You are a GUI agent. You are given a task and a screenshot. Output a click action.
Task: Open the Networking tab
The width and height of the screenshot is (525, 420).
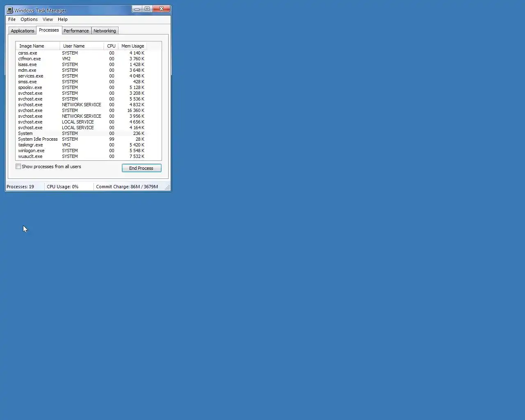coord(105,31)
